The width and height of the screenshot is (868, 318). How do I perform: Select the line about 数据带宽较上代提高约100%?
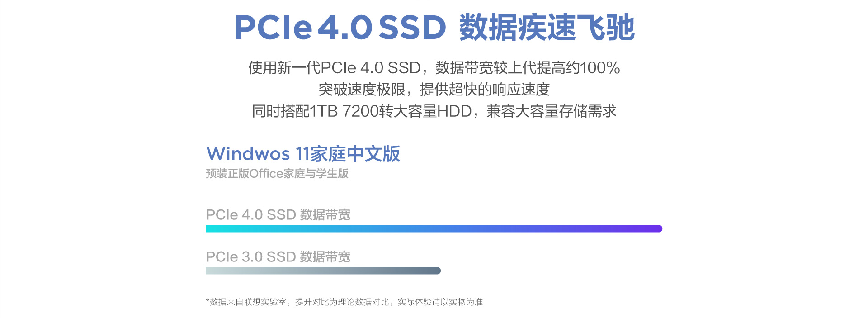click(x=434, y=68)
